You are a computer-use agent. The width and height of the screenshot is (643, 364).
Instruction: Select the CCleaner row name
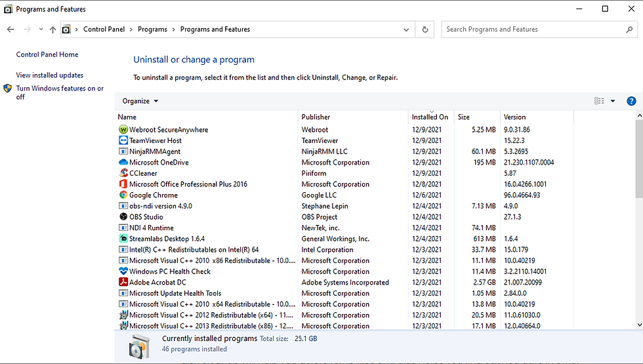[143, 173]
